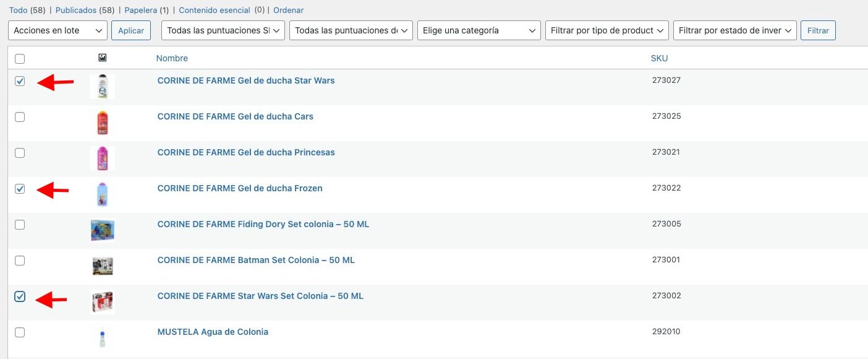This screenshot has height=359, width=868.
Task: Open Elige una categoría dropdown
Action: click(479, 30)
